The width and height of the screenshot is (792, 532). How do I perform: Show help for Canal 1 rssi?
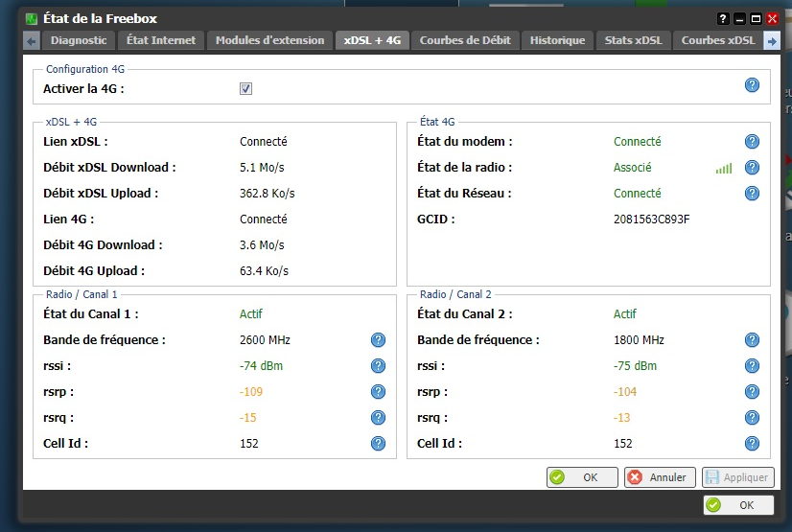378,366
